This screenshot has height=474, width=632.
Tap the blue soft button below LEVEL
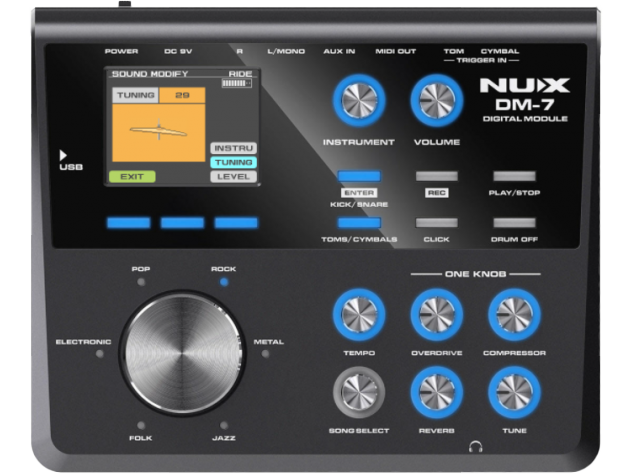click(236, 223)
